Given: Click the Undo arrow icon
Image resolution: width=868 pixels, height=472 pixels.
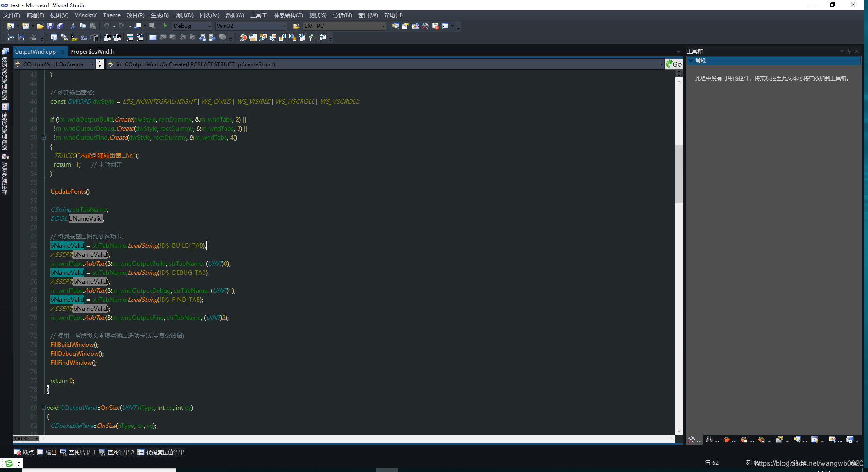Looking at the screenshot, I should [106, 26].
